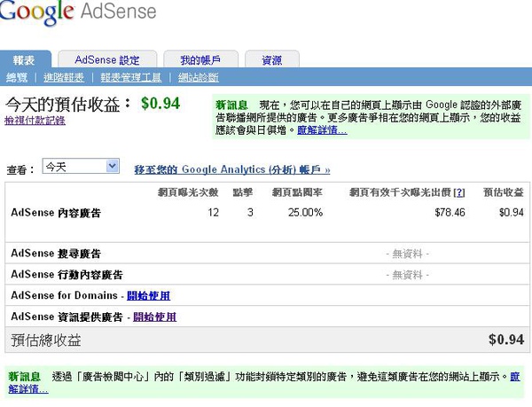The width and height of the screenshot is (532, 407).
Task: Click the 今天的預估收益 heading
Action: (x=68, y=104)
